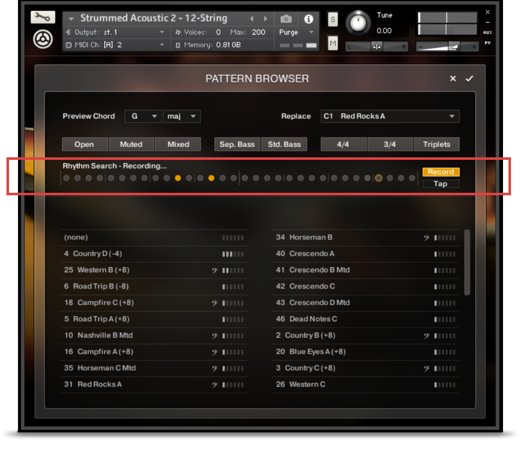
Task: Go to next instrument preset arrow
Action: pos(265,19)
